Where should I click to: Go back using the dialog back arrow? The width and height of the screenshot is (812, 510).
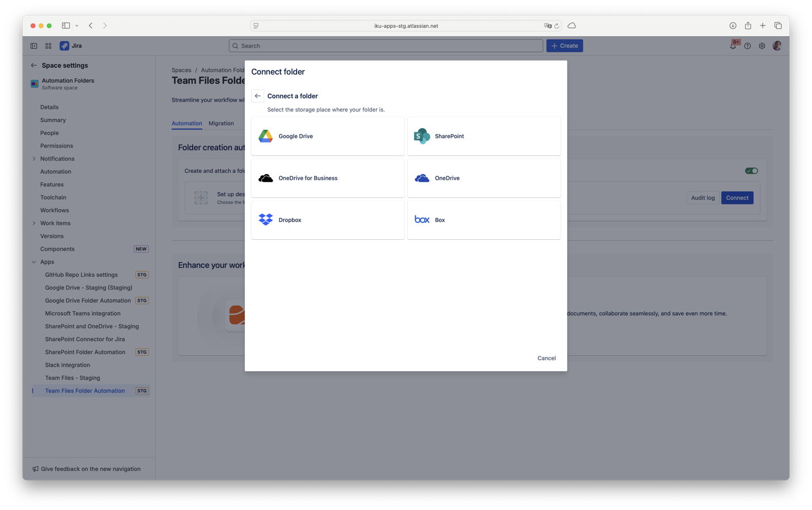click(257, 96)
